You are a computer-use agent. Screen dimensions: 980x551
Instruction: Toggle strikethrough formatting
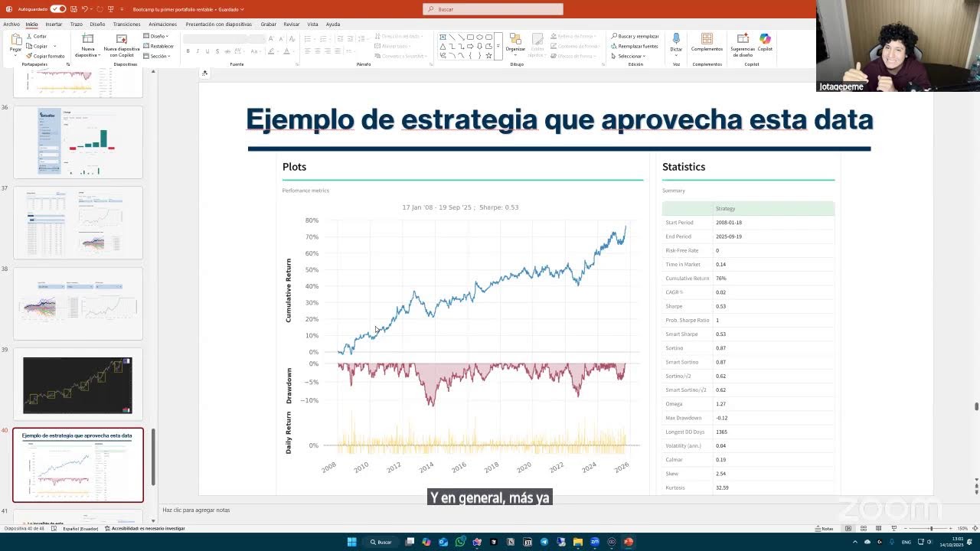(x=227, y=51)
